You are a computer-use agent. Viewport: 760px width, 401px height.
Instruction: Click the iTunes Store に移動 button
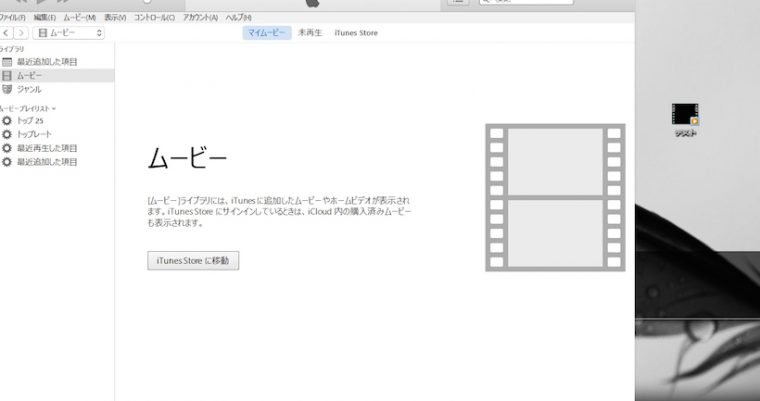click(193, 260)
